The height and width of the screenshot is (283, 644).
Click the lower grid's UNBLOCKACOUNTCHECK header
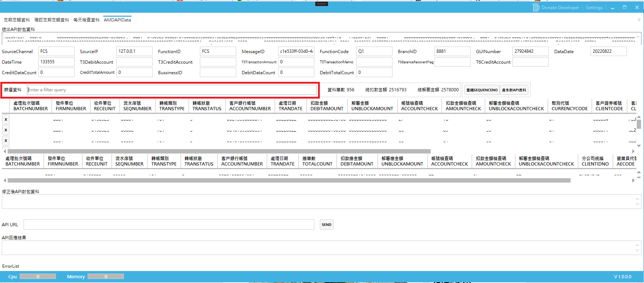546,161
